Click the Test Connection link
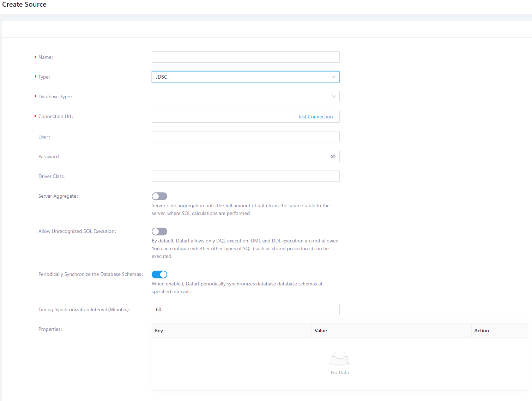Viewport: 532px width, 401px height. coord(315,117)
